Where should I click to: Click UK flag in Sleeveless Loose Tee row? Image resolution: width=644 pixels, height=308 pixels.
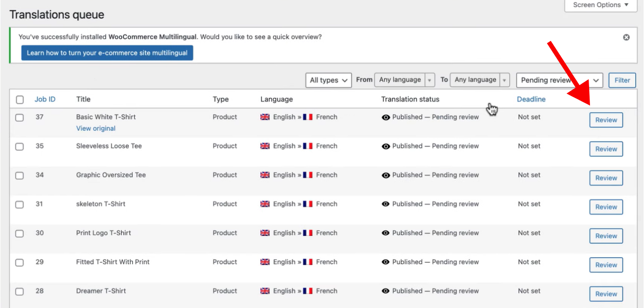[x=265, y=146]
